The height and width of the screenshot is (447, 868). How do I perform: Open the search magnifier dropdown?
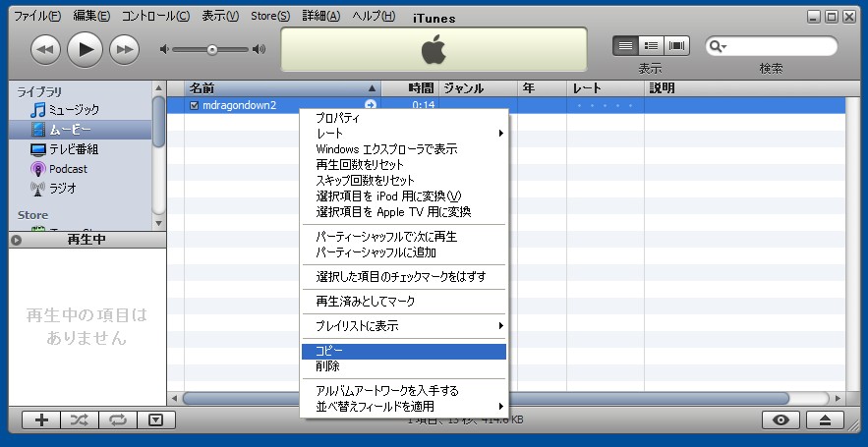coord(718,46)
